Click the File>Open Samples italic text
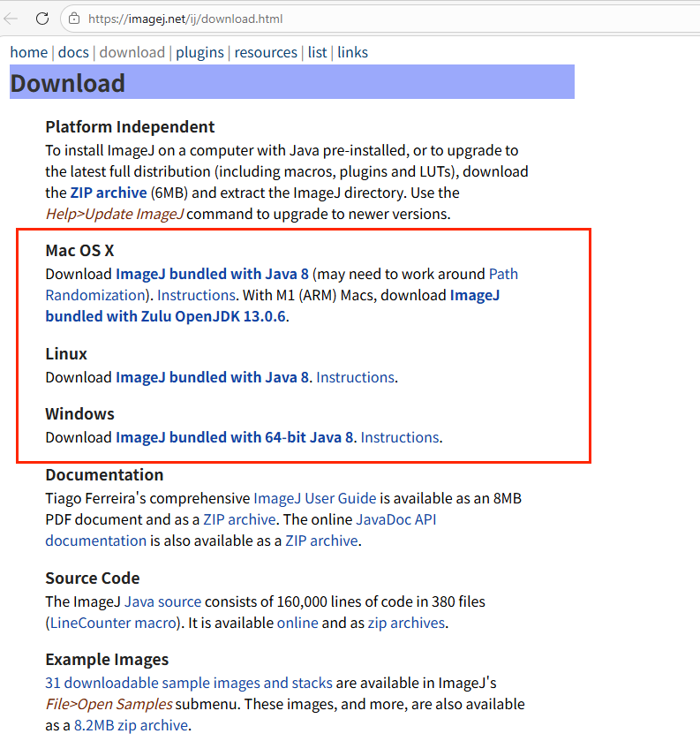This screenshot has width=700, height=741. pos(109,704)
